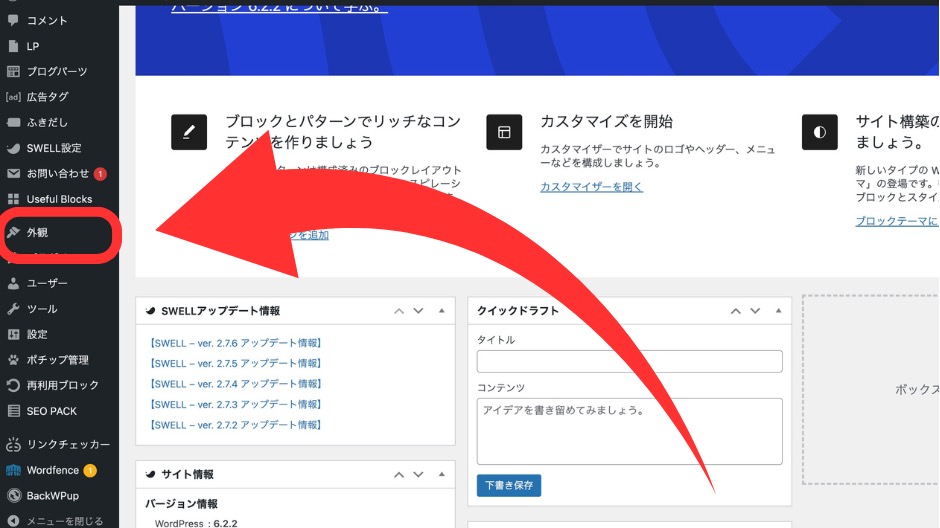This screenshot has height=528, width=940.
Task: Click the BackWPup icon in sidebar
Action: (x=13, y=496)
